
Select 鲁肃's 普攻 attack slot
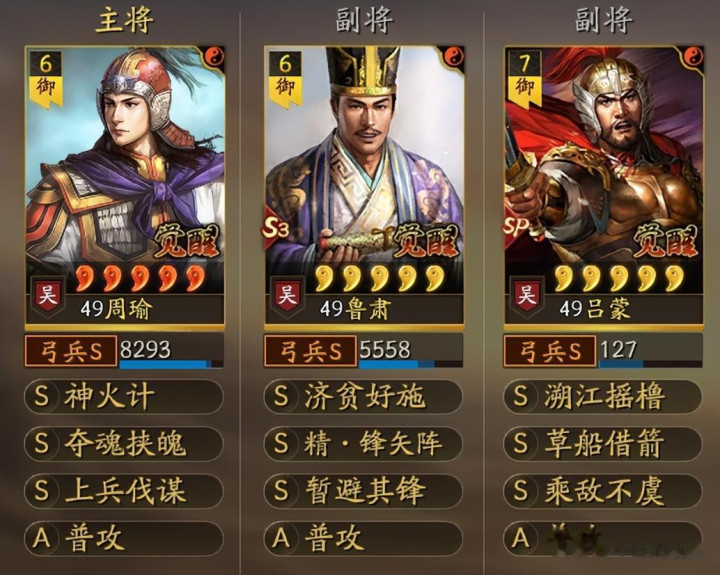(363, 538)
